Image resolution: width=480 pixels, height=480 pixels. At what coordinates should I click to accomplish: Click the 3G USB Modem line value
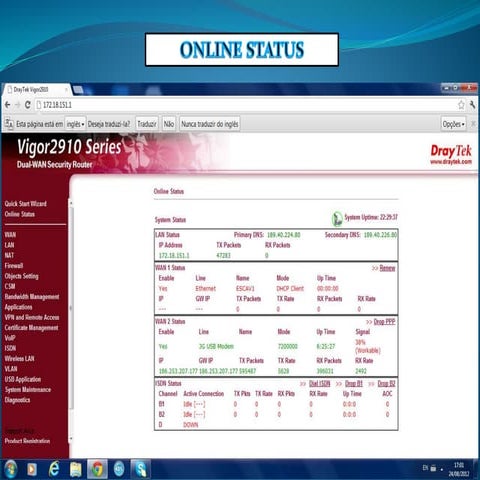click(216, 347)
